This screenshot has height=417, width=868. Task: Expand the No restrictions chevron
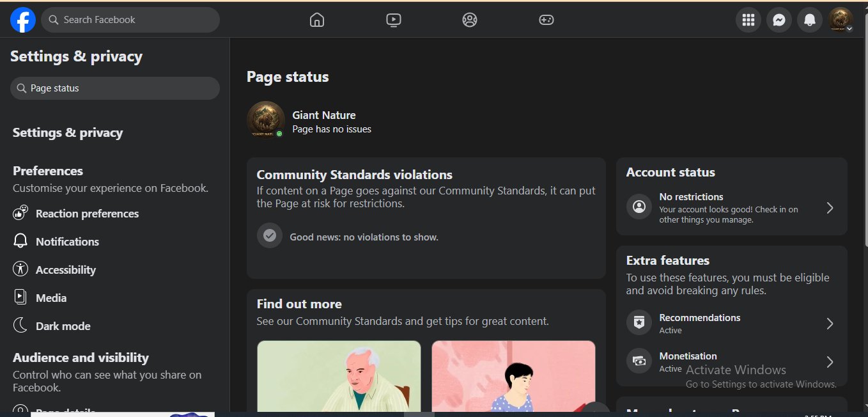coord(830,208)
